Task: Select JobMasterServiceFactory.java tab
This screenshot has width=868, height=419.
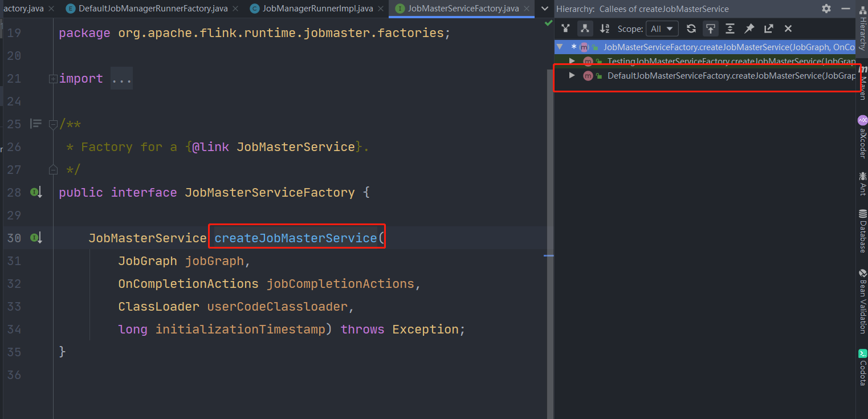Action: [463, 9]
